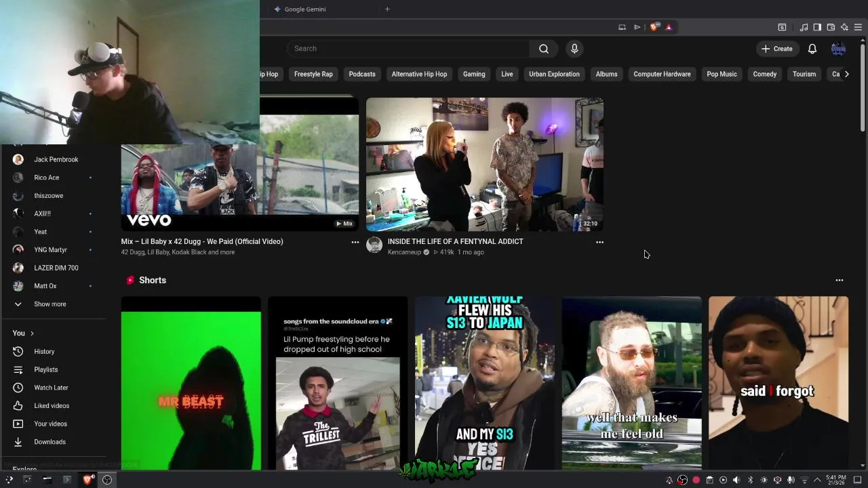Viewport: 868px width, 488px height.
Task: Open Liked videos in the sidebar
Action: [54, 406]
